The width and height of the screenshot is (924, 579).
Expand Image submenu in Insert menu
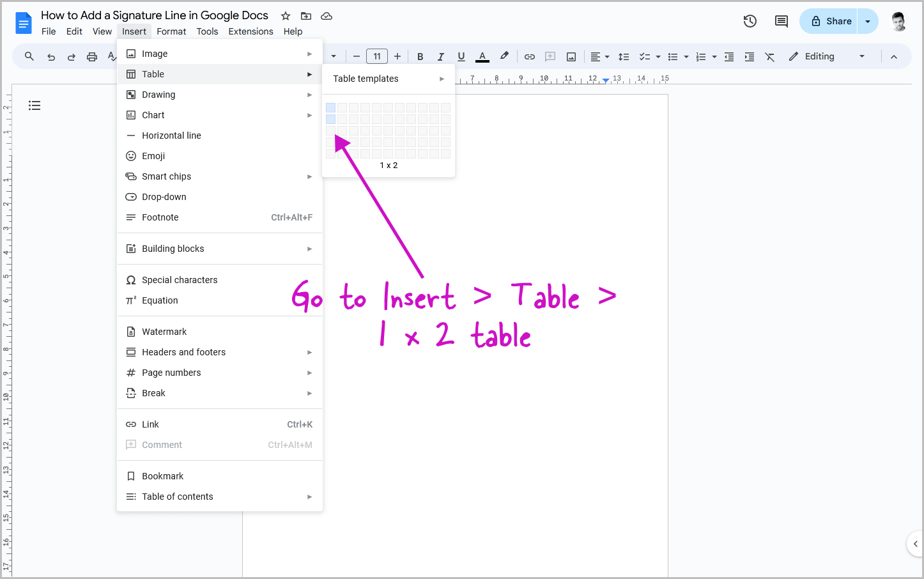(220, 54)
